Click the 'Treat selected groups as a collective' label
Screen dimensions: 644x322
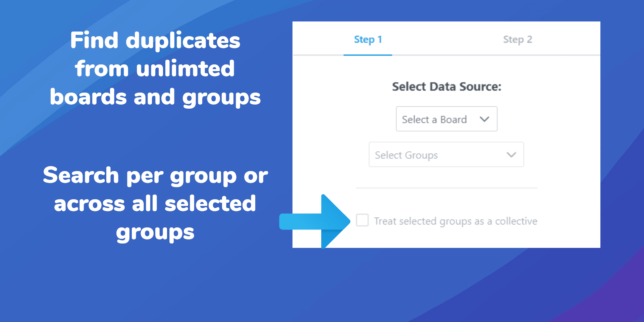click(x=455, y=221)
